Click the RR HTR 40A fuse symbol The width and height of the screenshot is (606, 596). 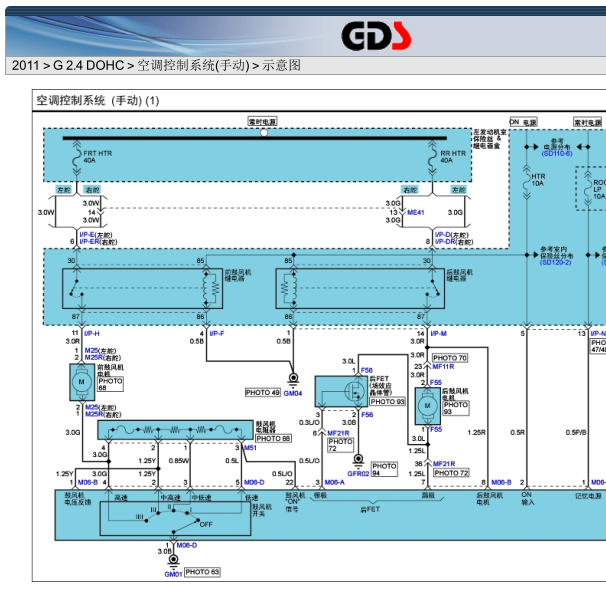pyautogui.click(x=432, y=159)
